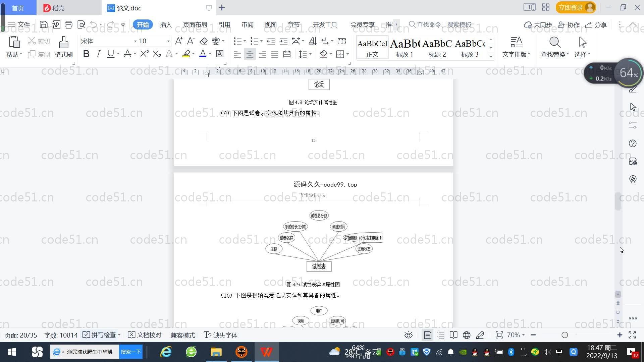Toggle align left
This screenshot has width=644, height=362.
pyautogui.click(x=237, y=54)
